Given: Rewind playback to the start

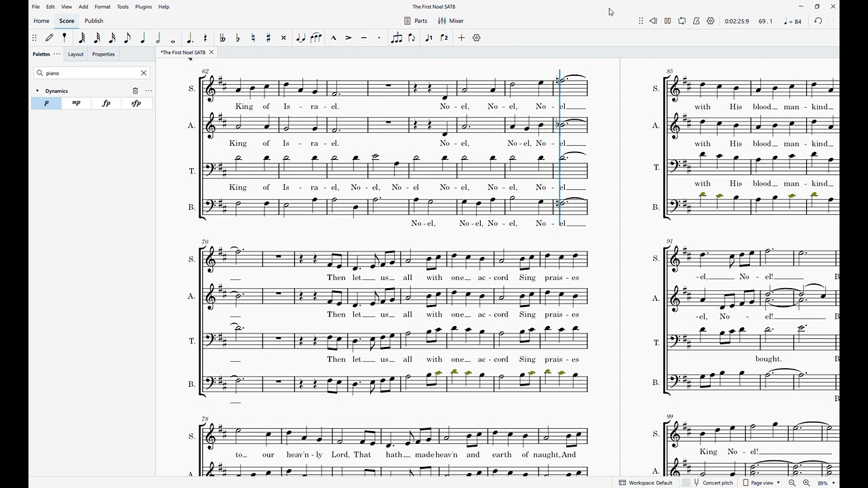Looking at the screenshot, I should [653, 21].
